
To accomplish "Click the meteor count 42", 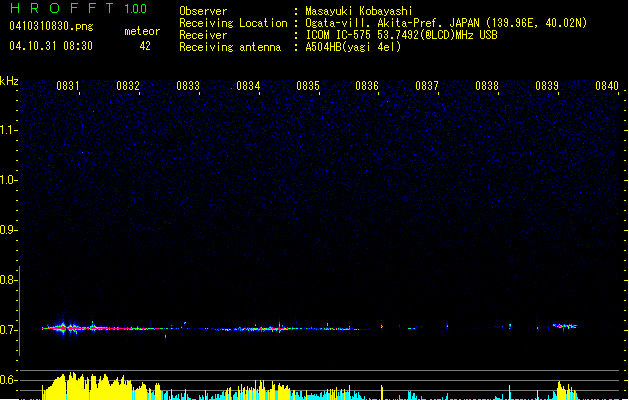I will pyautogui.click(x=145, y=46).
